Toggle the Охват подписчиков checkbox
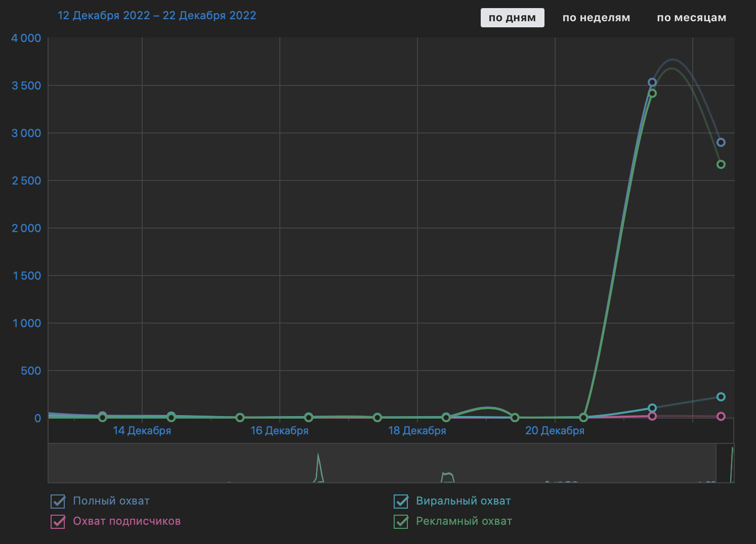This screenshot has height=544, width=756. pos(58,522)
